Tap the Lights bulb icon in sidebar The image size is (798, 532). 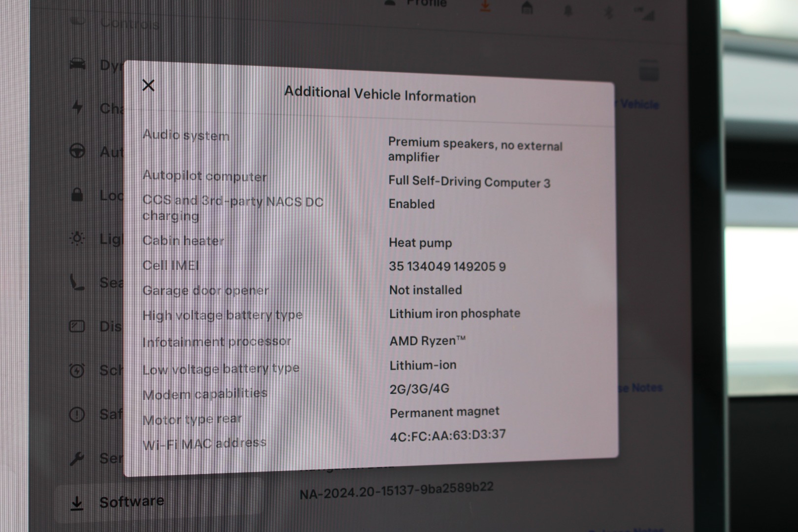(77, 238)
